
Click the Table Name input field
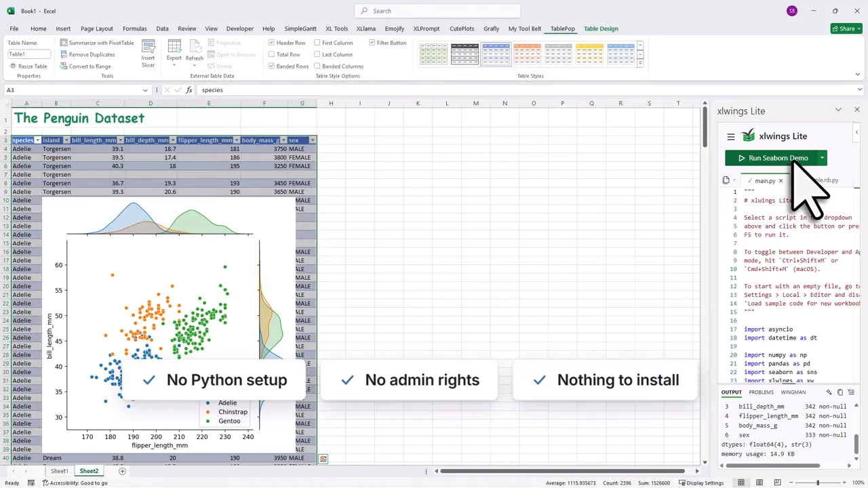coord(29,54)
